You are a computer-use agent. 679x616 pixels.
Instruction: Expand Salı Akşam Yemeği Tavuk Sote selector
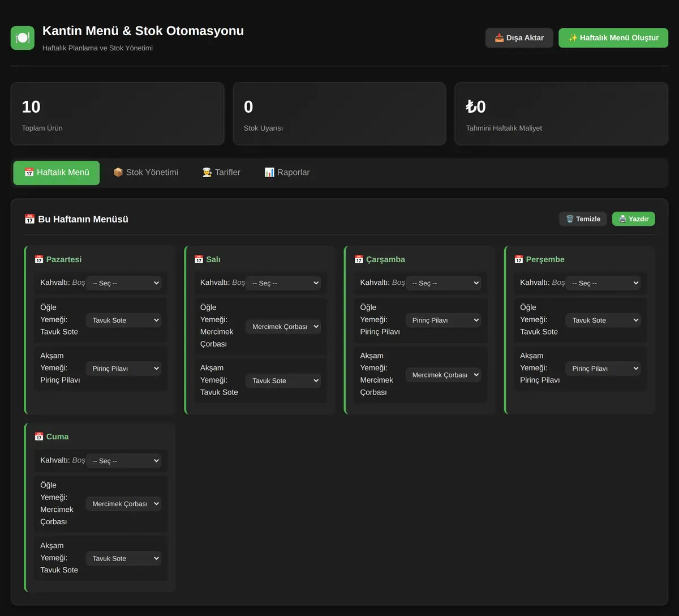[283, 380]
